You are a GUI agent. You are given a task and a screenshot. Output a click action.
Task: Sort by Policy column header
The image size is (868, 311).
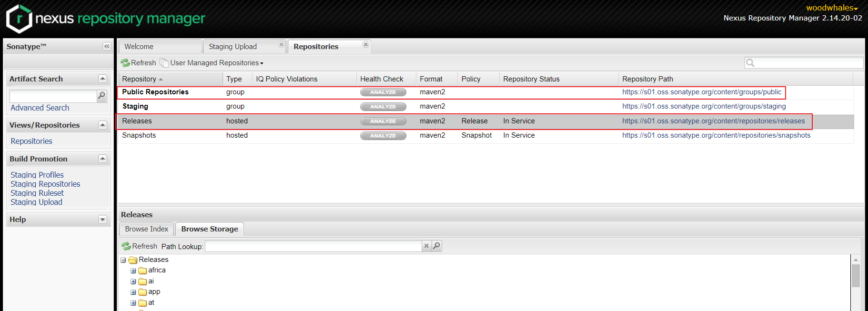(478, 79)
